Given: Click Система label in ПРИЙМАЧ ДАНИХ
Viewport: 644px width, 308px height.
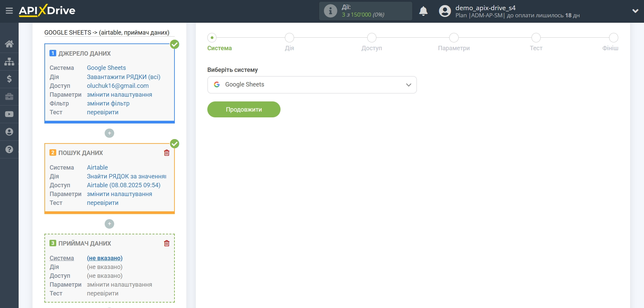Looking at the screenshot, I should coord(62,258).
